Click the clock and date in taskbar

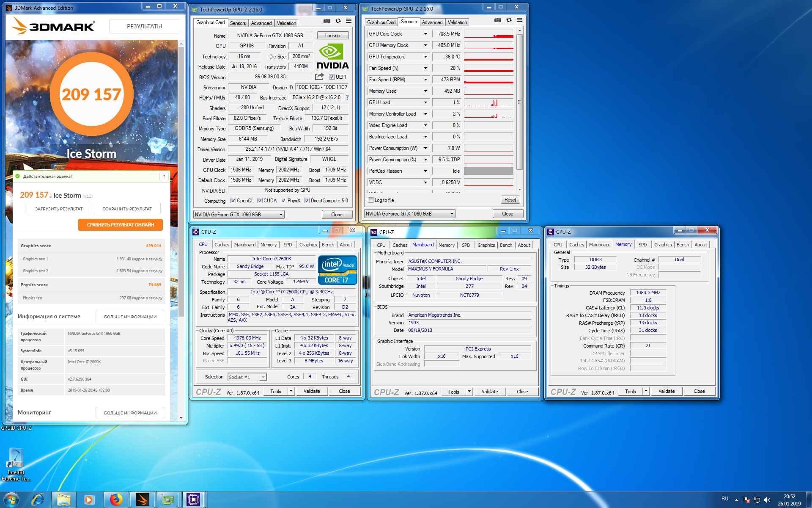(x=789, y=500)
